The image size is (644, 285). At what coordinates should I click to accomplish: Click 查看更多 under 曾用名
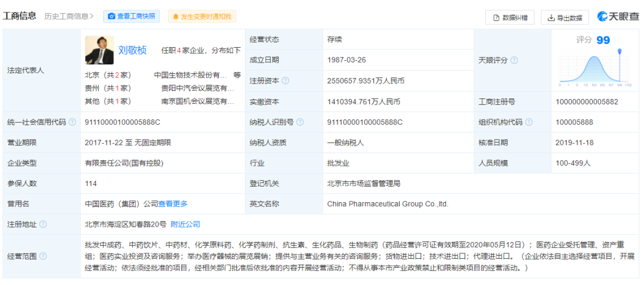pyautogui.click(x=173, y=204)
